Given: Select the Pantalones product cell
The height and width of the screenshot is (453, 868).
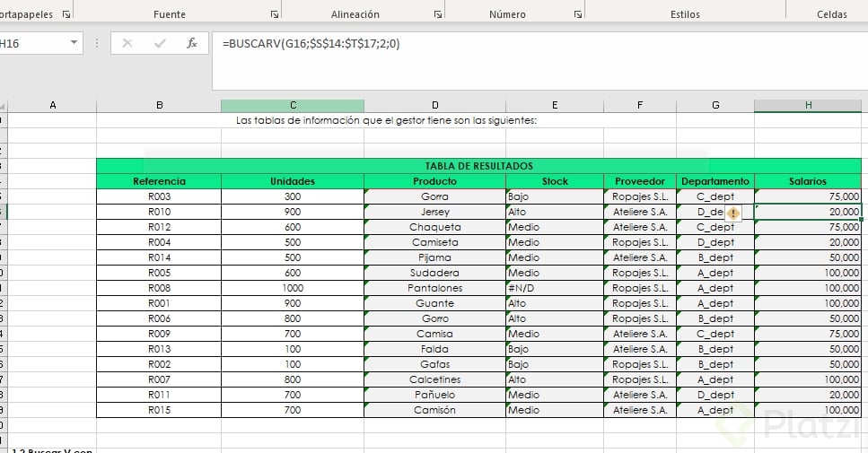Looking at the screenshot, I should [435, 288].
